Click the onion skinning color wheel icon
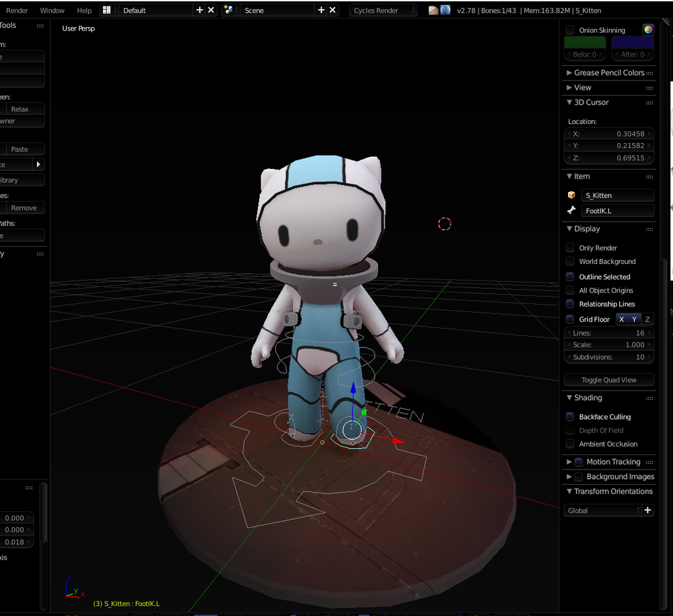 pos(648,30)
